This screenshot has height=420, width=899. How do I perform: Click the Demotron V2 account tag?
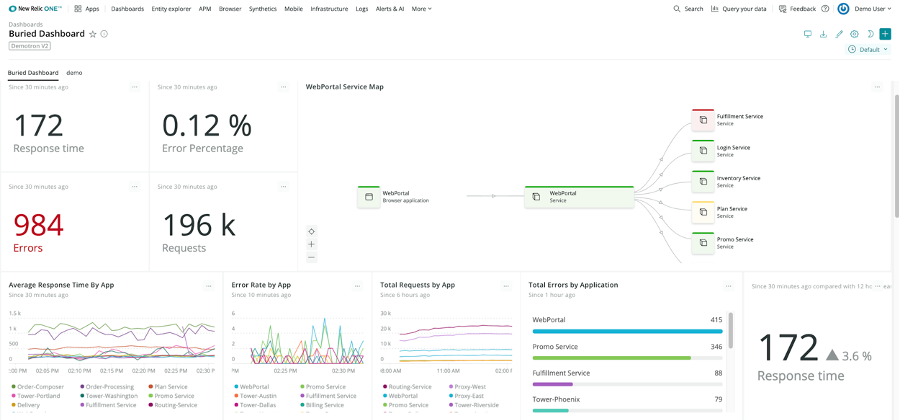tap(30, 45)
